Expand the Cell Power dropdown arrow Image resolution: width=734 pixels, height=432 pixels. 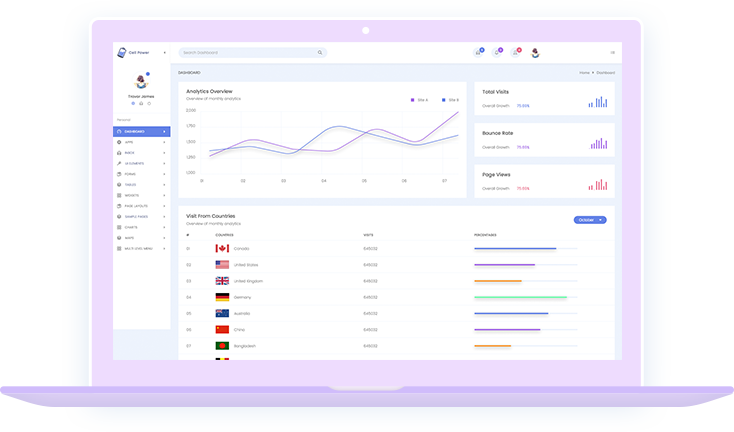(165, 52)
